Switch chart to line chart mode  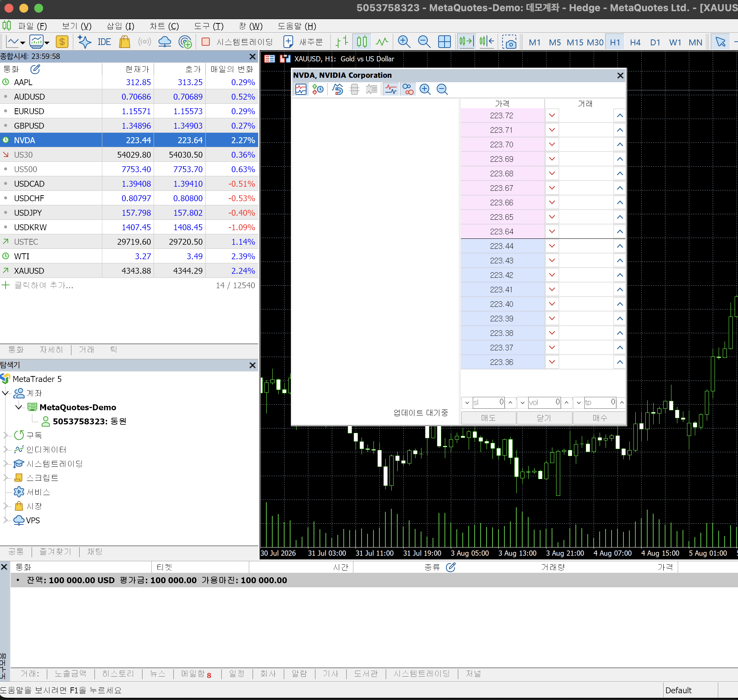[382, 42]
